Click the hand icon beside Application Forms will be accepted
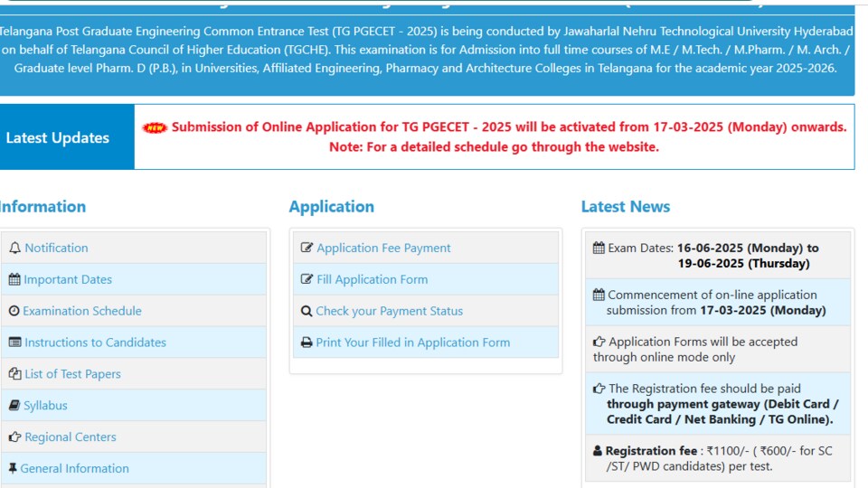The image size is (868, 488). (599, 342)
